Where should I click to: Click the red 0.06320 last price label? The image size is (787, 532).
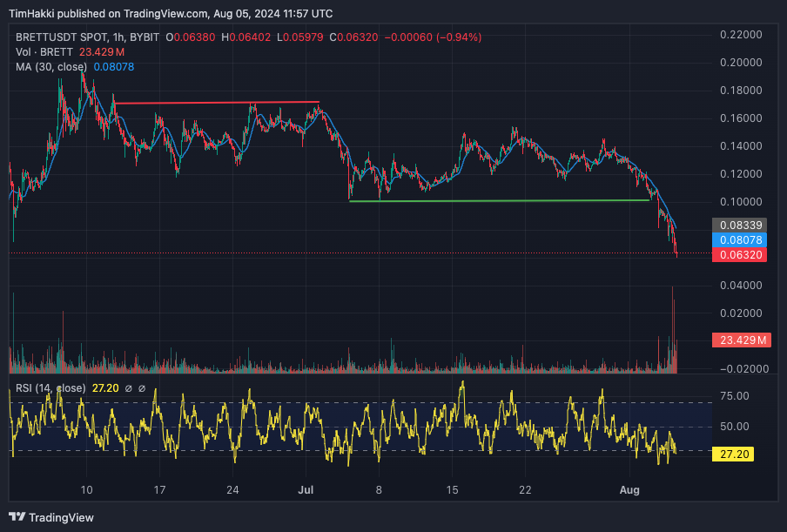[x=740, y=253]
